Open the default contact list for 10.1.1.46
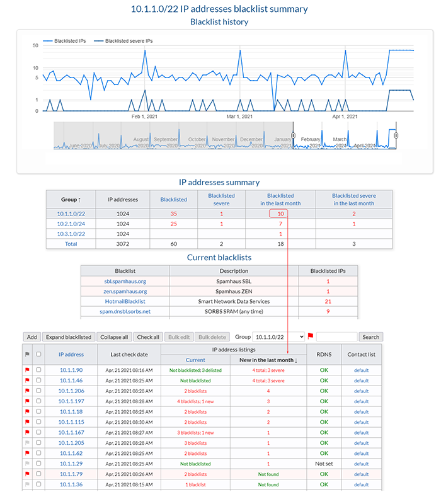 [361, 381]
